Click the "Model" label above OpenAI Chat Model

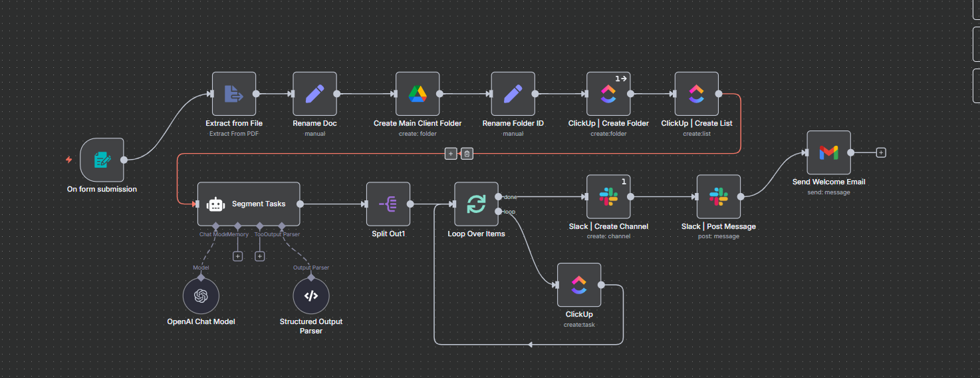tap(201, 268)
